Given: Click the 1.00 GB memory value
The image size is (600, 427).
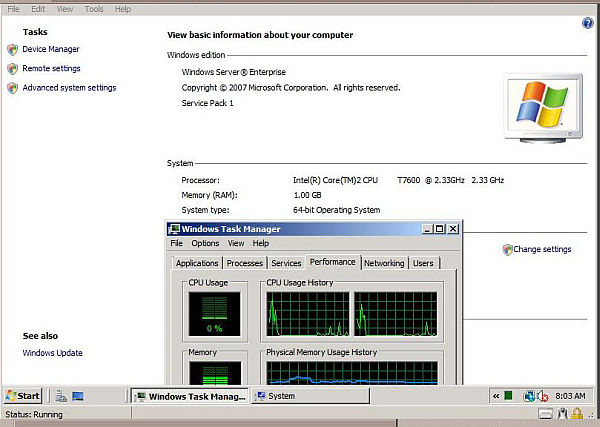Looking at the screenshot, I should coord(307,195).
